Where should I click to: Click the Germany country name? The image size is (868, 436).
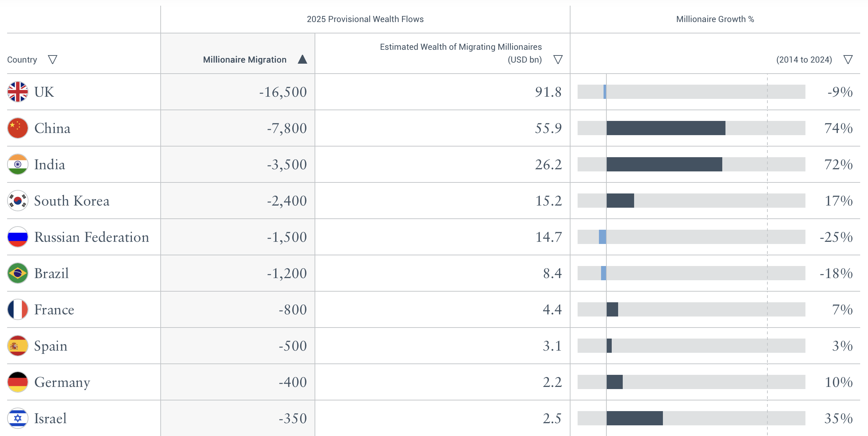pos(62,382)
